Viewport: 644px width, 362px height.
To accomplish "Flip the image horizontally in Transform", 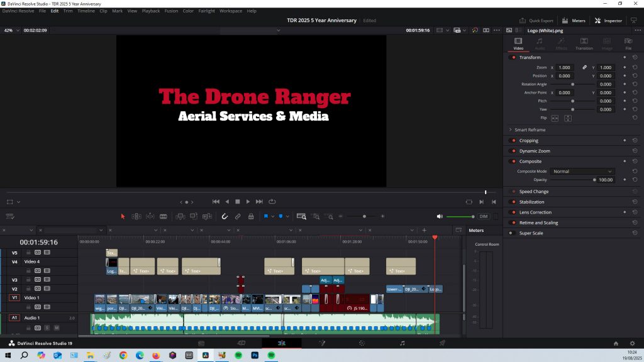I will point(555,118).
